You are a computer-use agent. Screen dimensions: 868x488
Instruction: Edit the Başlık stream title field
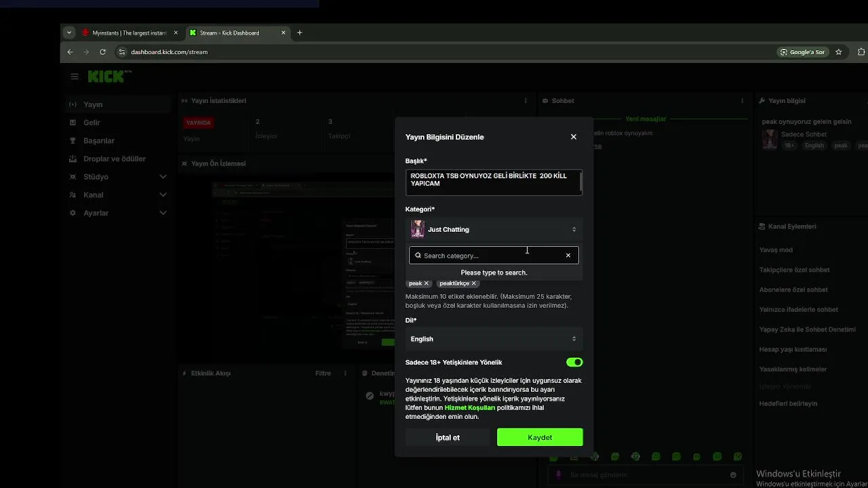click(x=494, y=182)
